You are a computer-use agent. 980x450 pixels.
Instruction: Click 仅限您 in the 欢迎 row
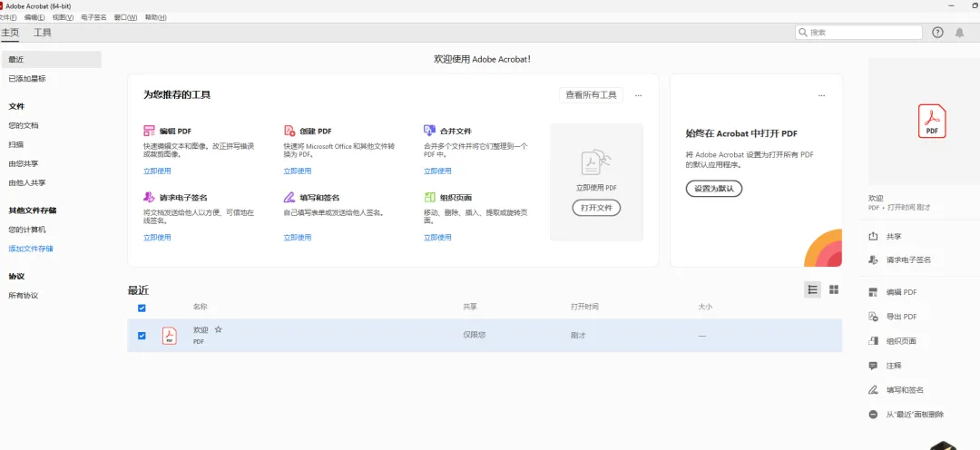coord(474,335)
